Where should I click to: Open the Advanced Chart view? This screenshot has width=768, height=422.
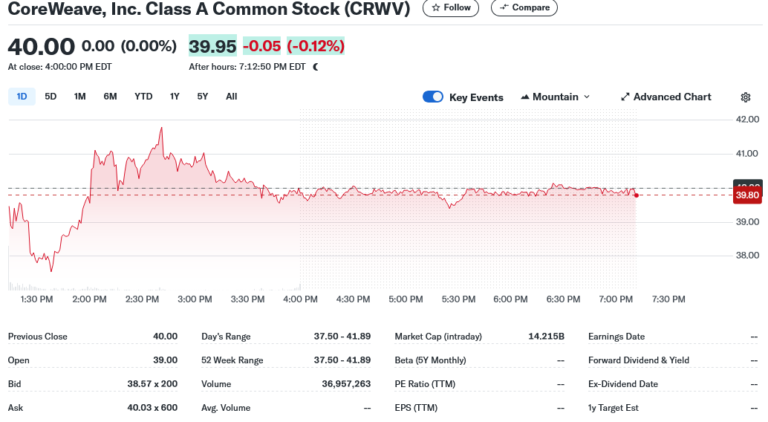666,97
